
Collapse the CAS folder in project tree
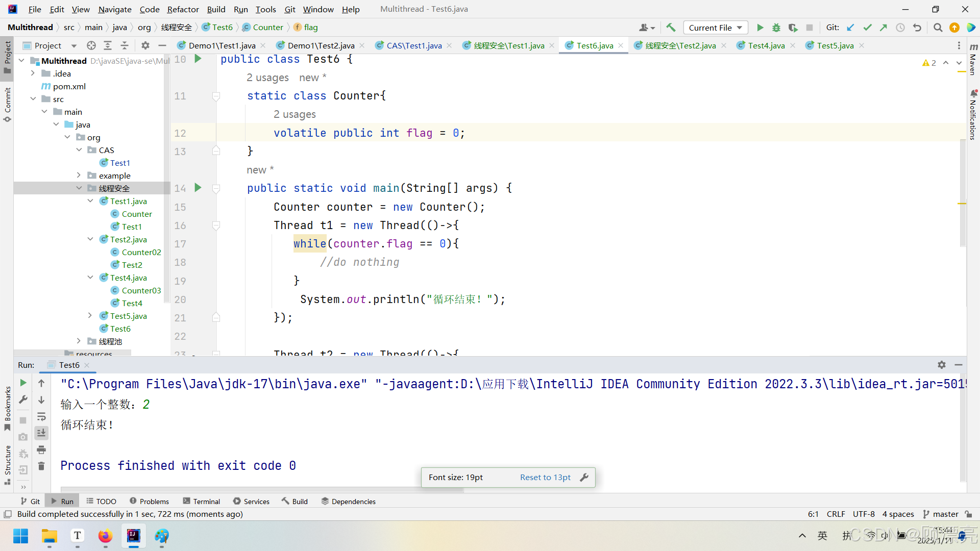tap(79, 150)
